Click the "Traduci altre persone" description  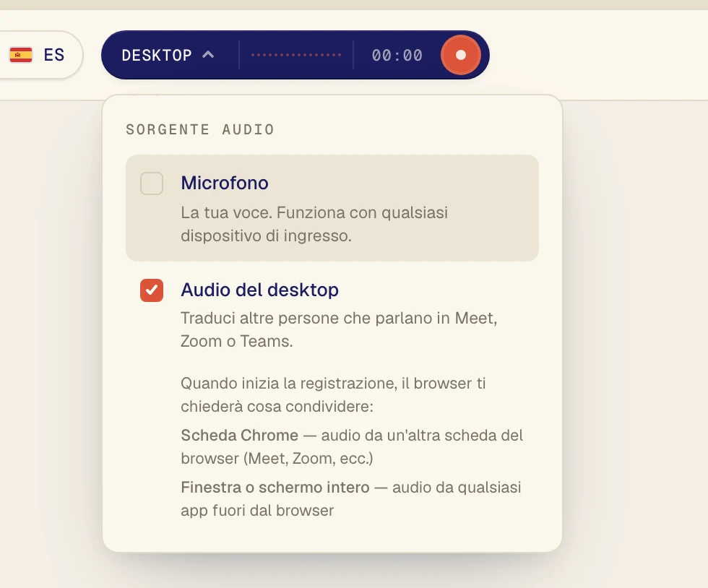pos(339,329)
